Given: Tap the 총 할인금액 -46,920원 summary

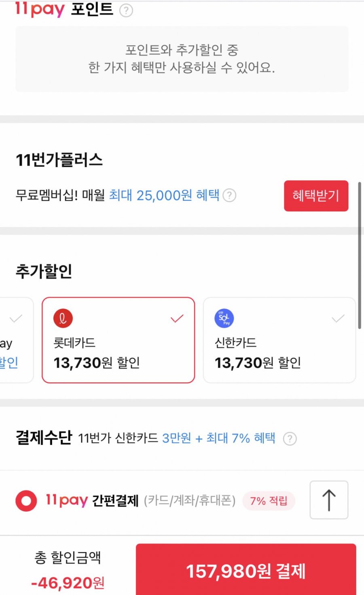Looking at the screenshot, I should [x=68, y=571].
